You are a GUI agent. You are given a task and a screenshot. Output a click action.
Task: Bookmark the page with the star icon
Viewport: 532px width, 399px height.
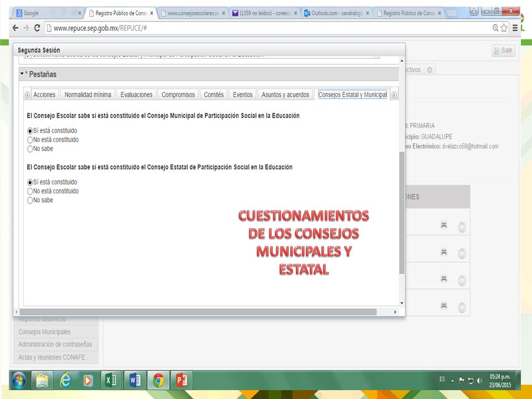point(504,28)
